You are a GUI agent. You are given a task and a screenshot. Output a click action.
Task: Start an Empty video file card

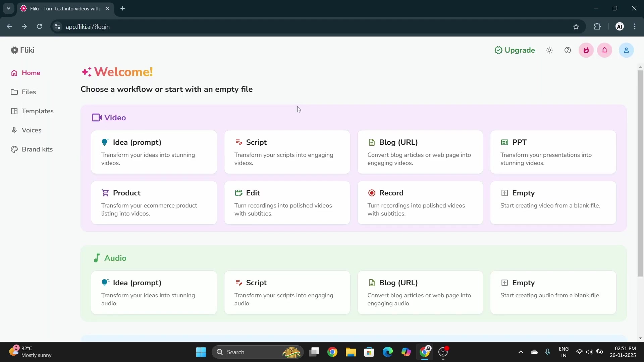click(553, 203)
